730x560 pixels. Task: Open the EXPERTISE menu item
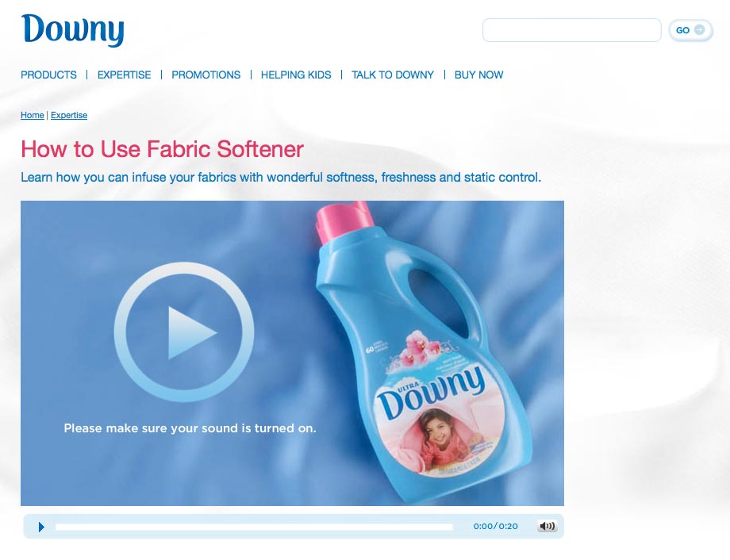125,75
